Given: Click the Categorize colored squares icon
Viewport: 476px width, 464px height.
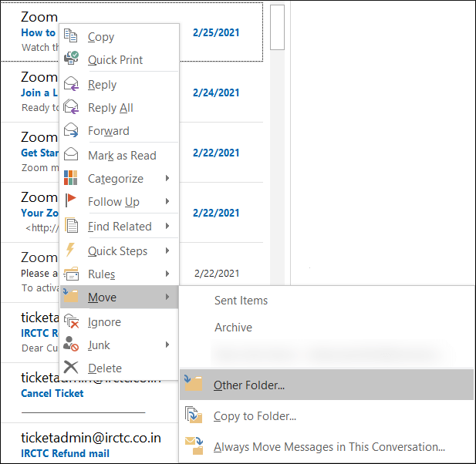Looking at the screenshot, I should tap(71, 178).
